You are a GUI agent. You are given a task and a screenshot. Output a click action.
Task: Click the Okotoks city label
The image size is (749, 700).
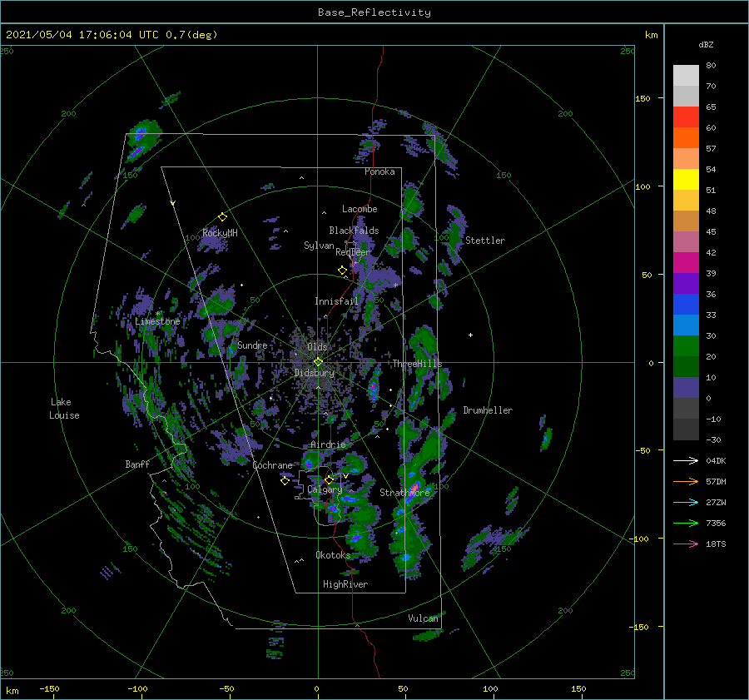(333, 555)
